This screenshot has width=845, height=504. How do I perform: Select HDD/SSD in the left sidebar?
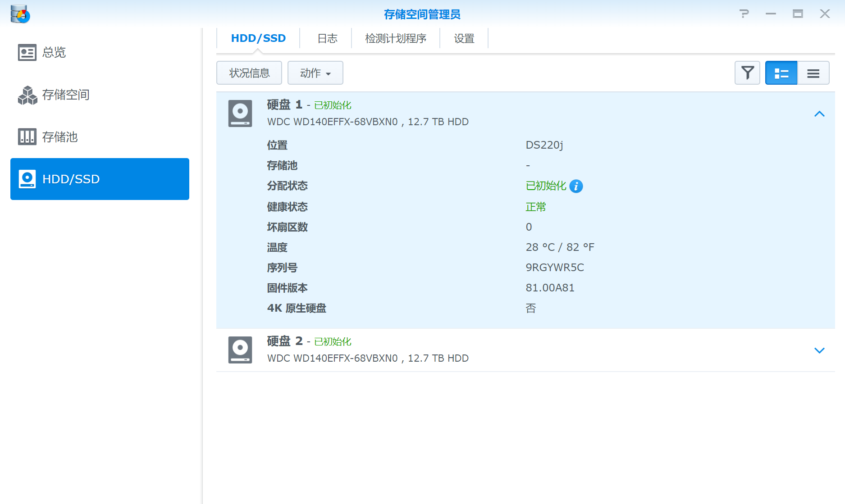click(100, 179)
